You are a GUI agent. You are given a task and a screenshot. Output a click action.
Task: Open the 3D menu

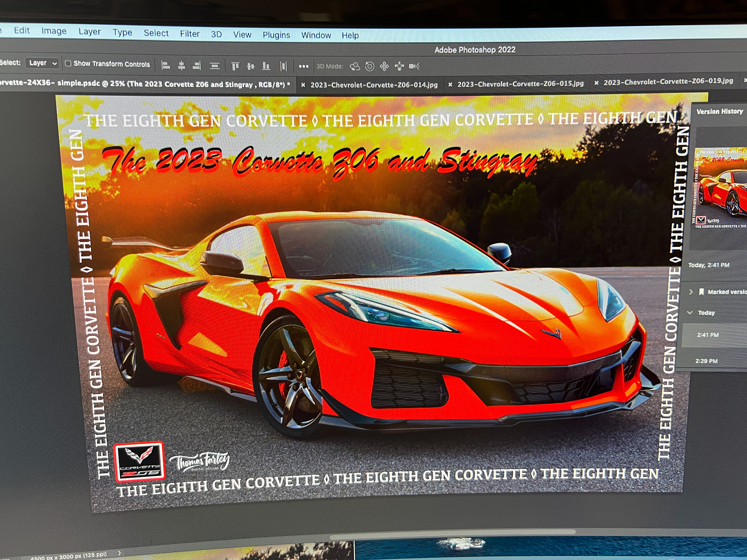pos(217,34)
